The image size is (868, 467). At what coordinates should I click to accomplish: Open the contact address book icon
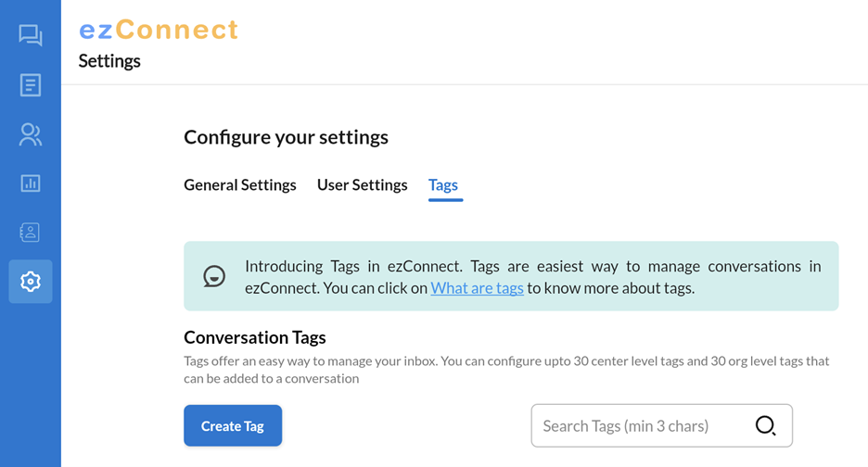[31, 233]
